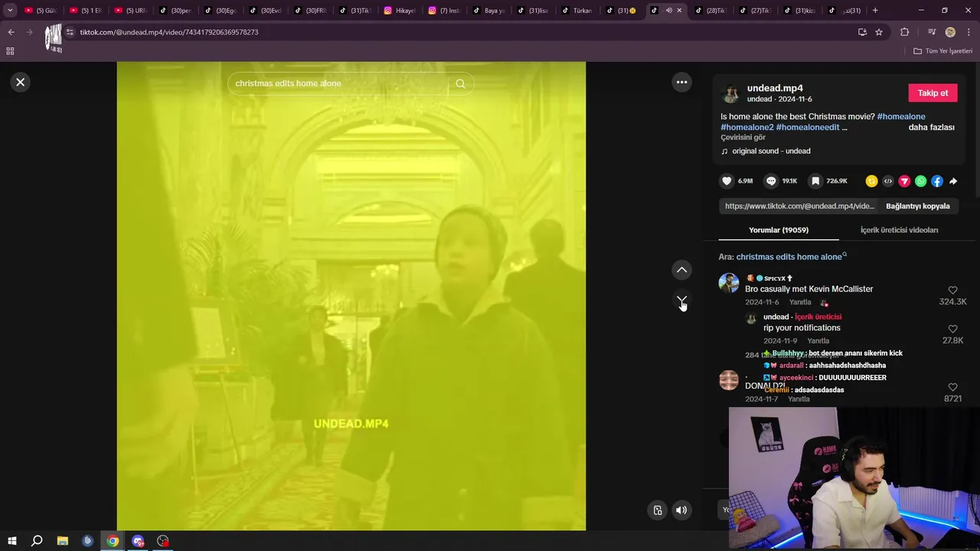The image size is (980, 551).
Task: Open the #homealoneedit hashtag
Action: coord(808,127)
